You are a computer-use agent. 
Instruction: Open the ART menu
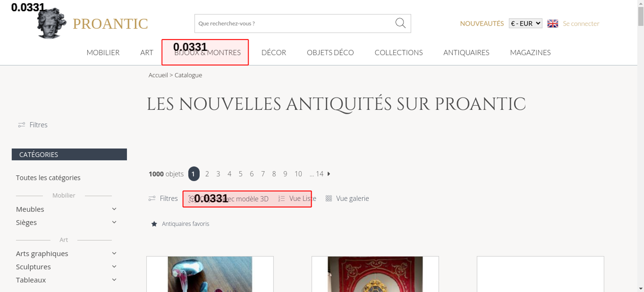(x=147, y=52)
